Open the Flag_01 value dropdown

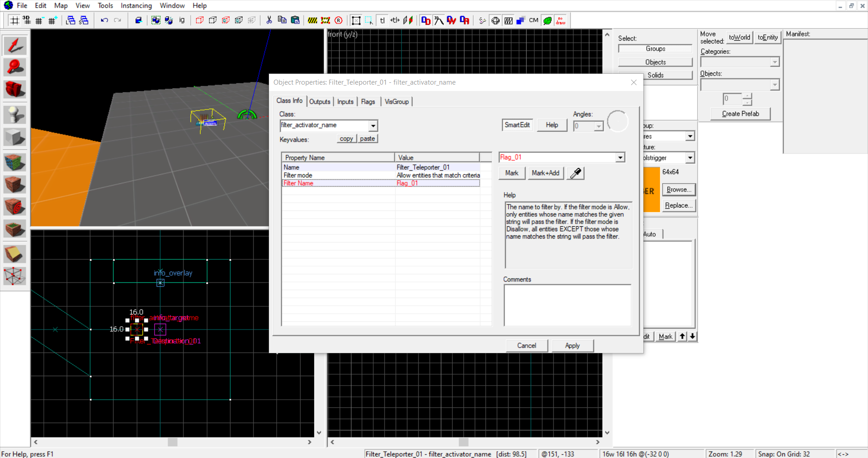(x=620, y=157)
